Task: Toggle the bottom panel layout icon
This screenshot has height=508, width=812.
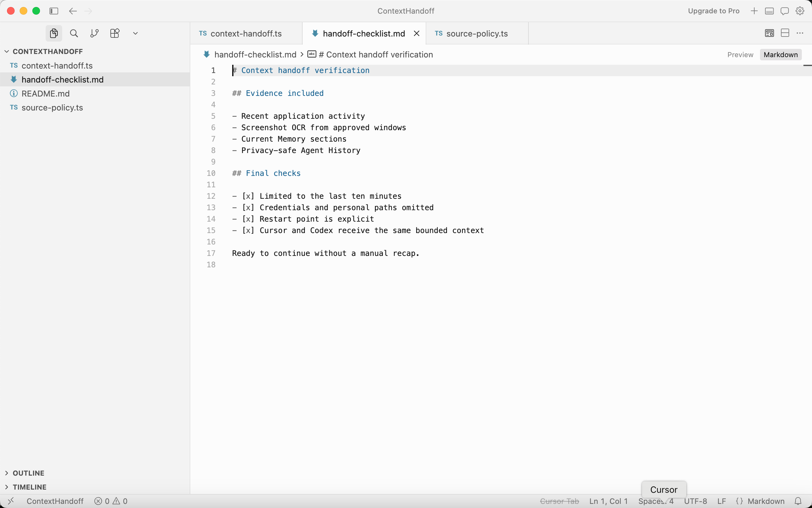Action: pyautogui.click(x=769, y=11)
